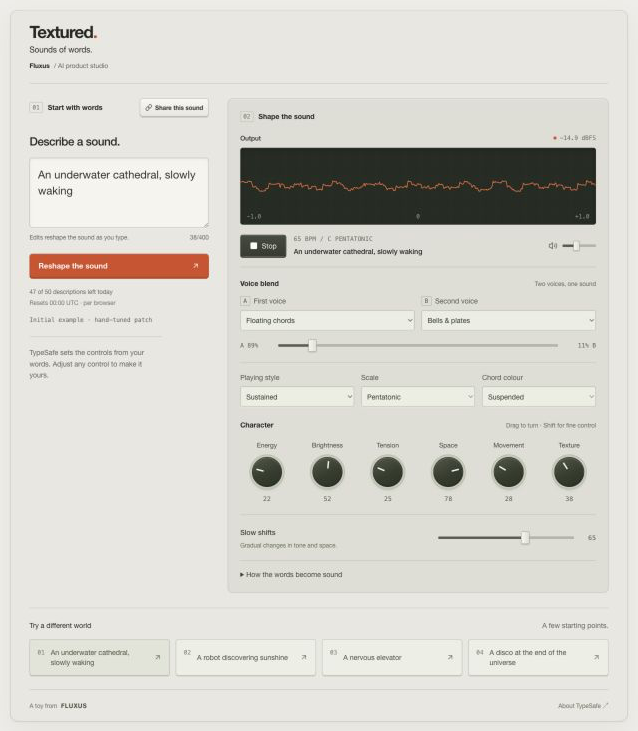Click arrow icon on underwater cathedral card

(158, 657)
